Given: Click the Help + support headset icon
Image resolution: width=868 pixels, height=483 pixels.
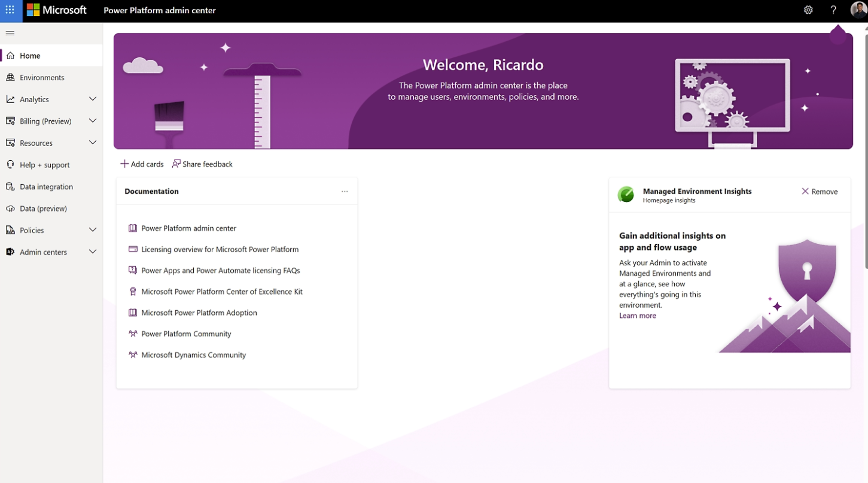Looking at the screenshot, I should pyautogui.click(x=10, y=165).
